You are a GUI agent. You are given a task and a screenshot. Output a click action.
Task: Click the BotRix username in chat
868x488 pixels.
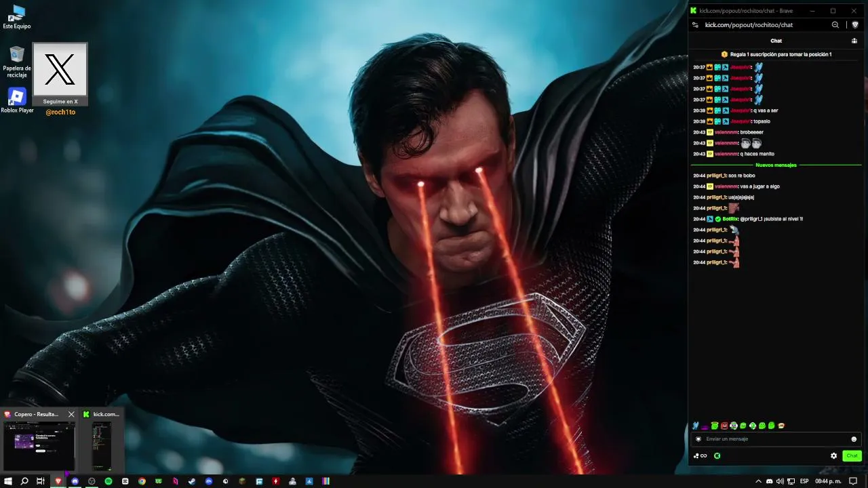tap(730, 219)
